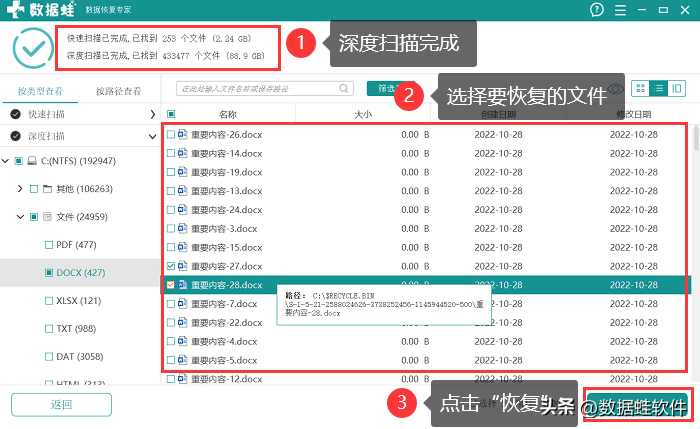Expand the 快速扫描 section arrow
Screen dimensions: 700x429
point(153,114)
